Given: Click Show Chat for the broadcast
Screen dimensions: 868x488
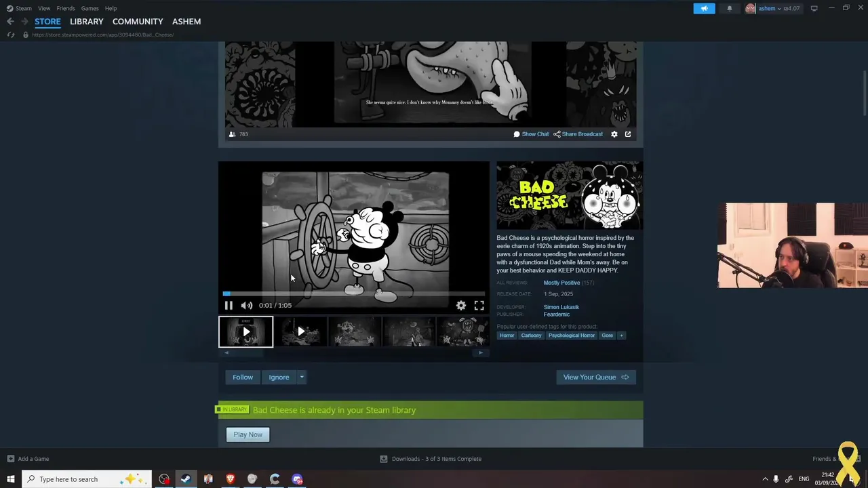Looking at the screenshot, I should click(531, 134).
